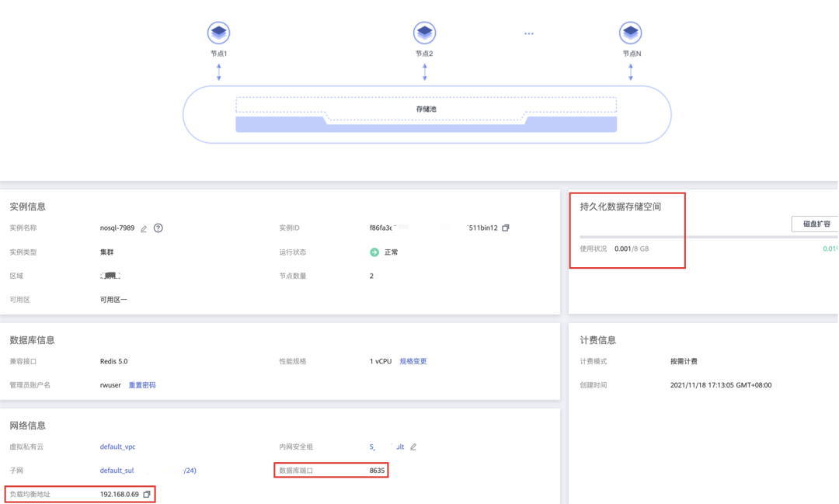This screenshot has height=504, width=839.
Task: Select the rwuser admin account name
Action: point(110,384)
